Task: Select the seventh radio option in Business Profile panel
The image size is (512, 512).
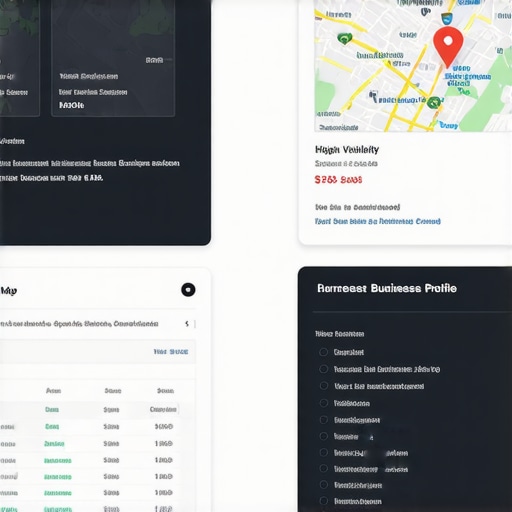Action: click(x=323, y=452)
